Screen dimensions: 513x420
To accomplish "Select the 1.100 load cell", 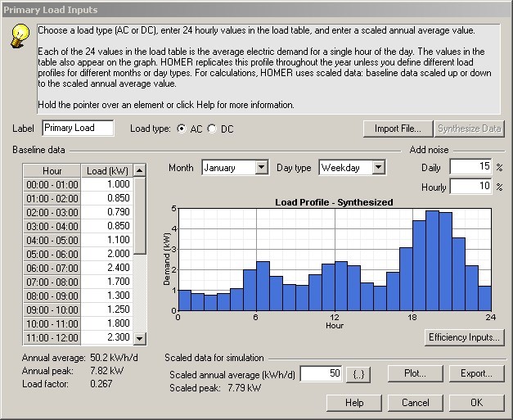I will click(107, 240).
